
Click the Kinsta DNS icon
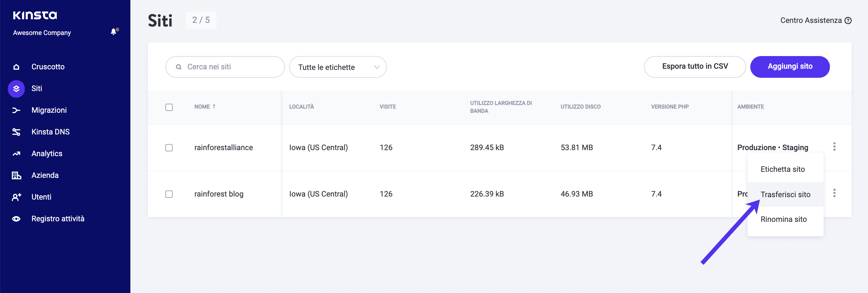(x=16, y=132)
